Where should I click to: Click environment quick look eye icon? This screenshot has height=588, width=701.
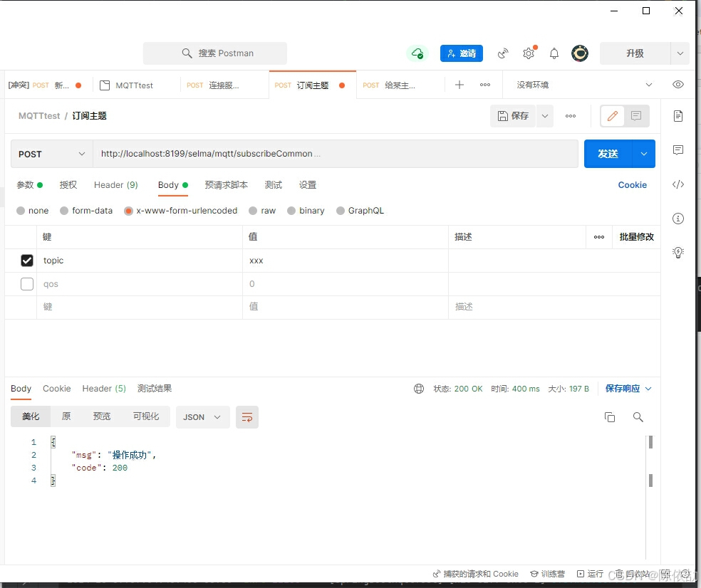pos(677,85)
